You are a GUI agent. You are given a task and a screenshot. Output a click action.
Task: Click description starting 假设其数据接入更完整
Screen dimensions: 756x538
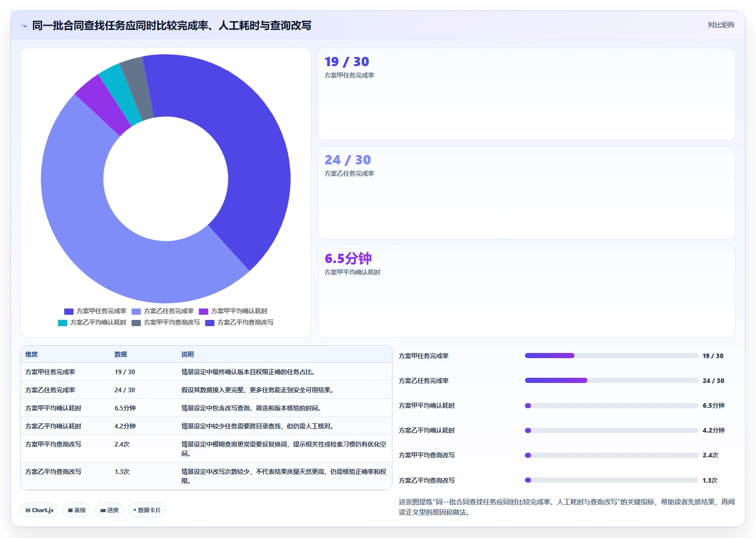point(257,390)
